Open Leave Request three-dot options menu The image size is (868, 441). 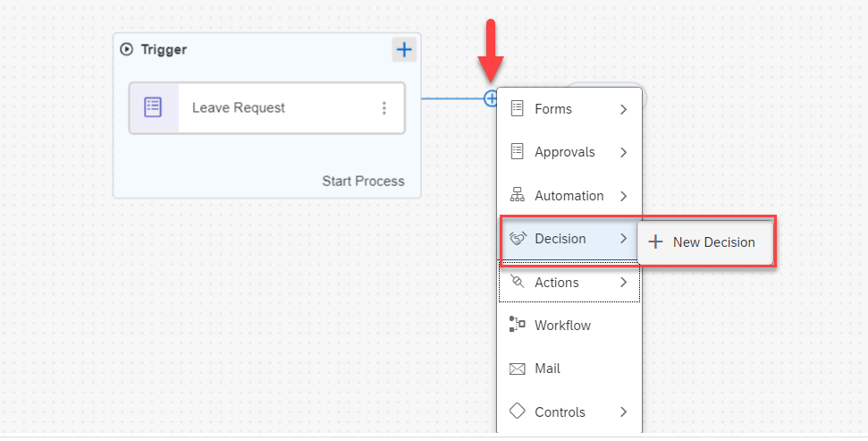pyautogui.click(x=384, y=108)
